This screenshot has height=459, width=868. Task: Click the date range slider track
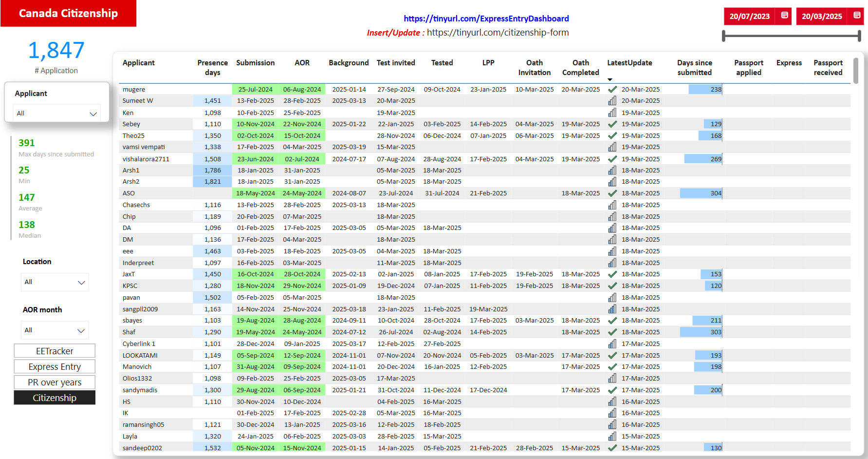792,36
